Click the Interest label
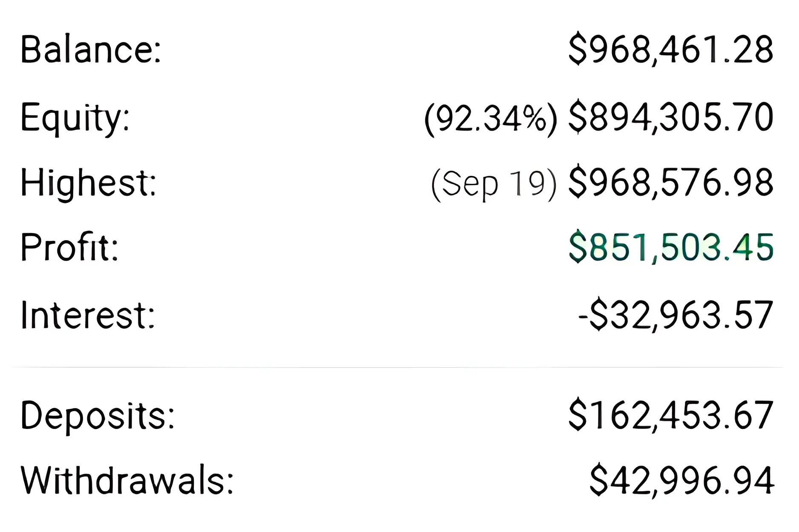 (x=88, y=315)
